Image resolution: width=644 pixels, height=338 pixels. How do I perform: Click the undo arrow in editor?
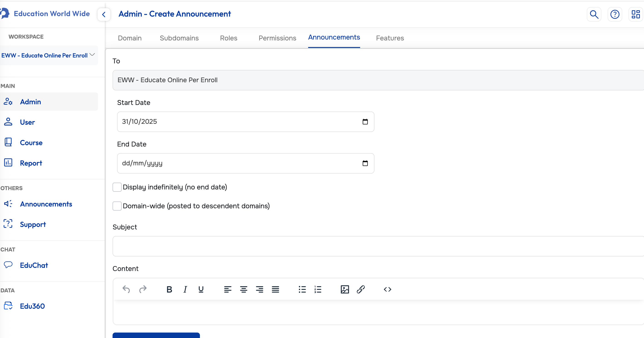126,289
